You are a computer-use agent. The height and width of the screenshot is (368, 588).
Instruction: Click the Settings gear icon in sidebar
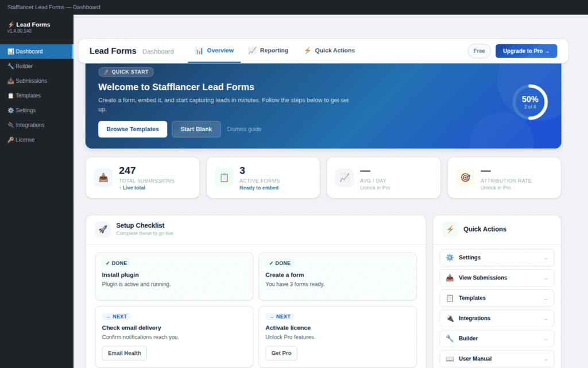[x=10, y=110]
